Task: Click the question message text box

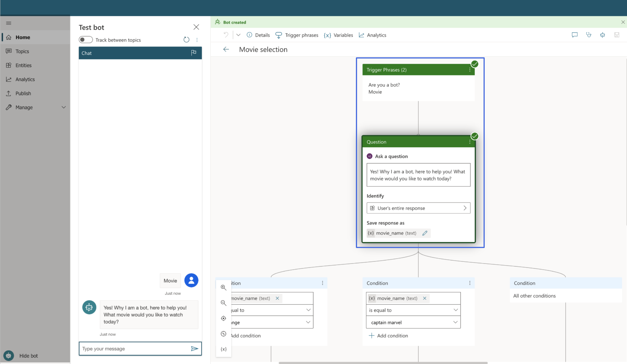Action: (x=418, y=175)
